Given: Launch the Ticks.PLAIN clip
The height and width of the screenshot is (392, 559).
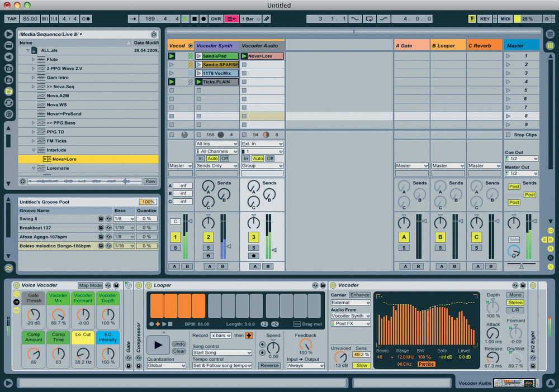Looking at the screenshot, I should (198, 82).
